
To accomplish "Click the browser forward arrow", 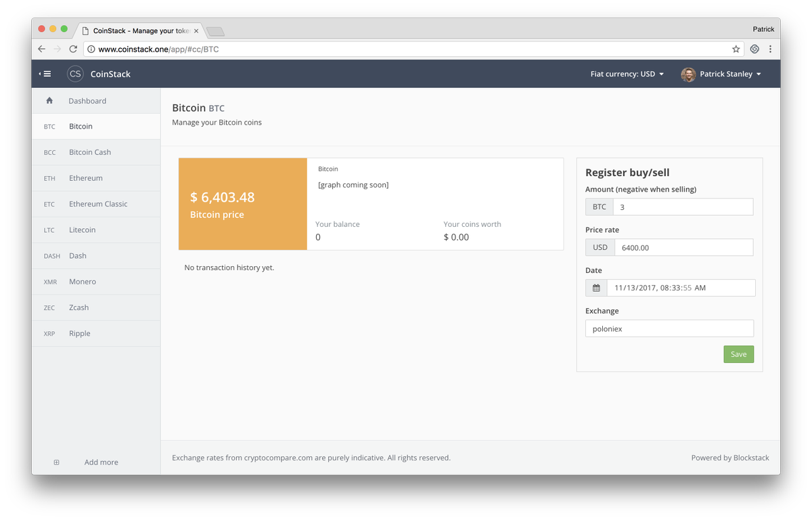I will [x=58, y=49].
